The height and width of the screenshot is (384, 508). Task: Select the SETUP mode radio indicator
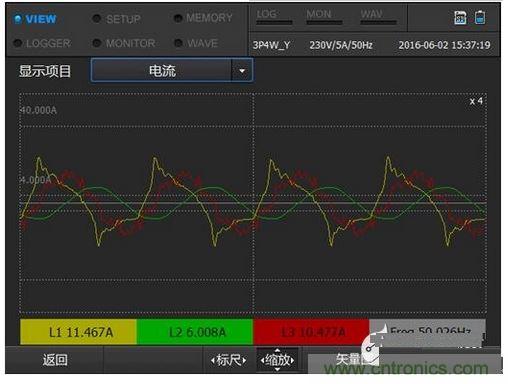96,19
